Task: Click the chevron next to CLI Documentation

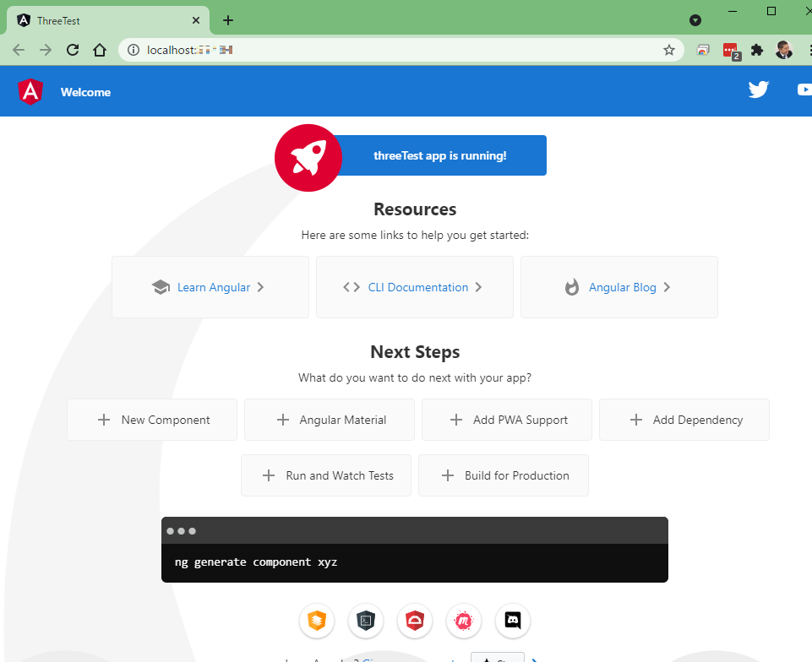Action: pyautogui.click(x=478, y=287)
